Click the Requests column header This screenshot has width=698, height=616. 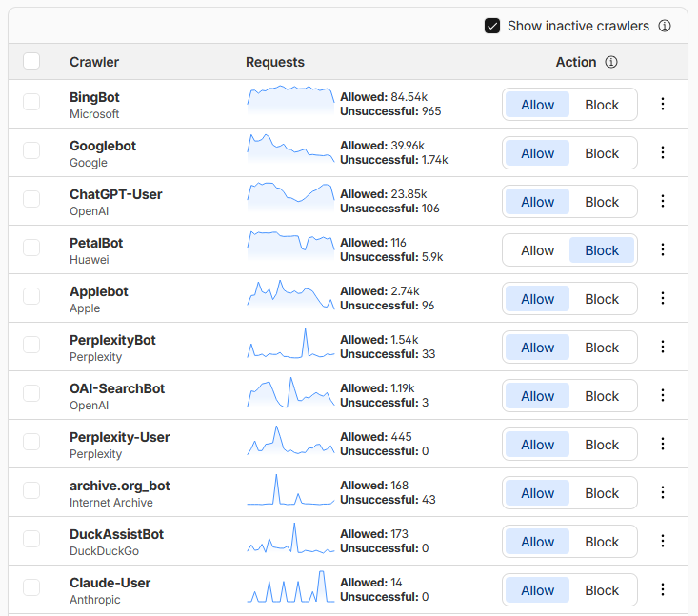[275, 62]
